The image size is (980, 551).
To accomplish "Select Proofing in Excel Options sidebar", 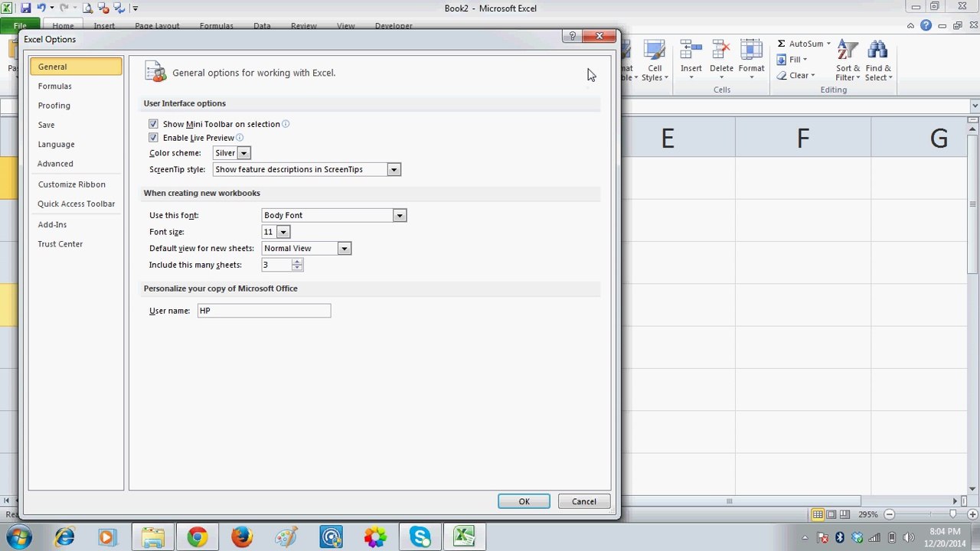I will [x=76, y=106].
